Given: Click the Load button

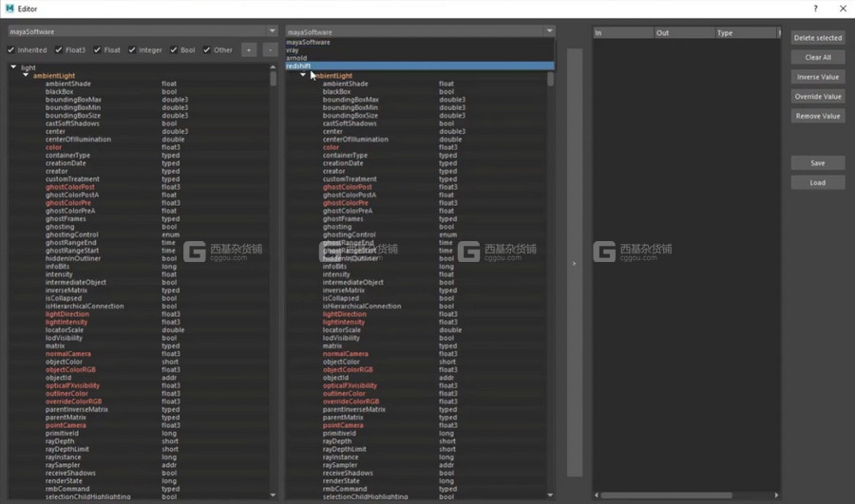Looking at the screenshot, I should [818, 182].
